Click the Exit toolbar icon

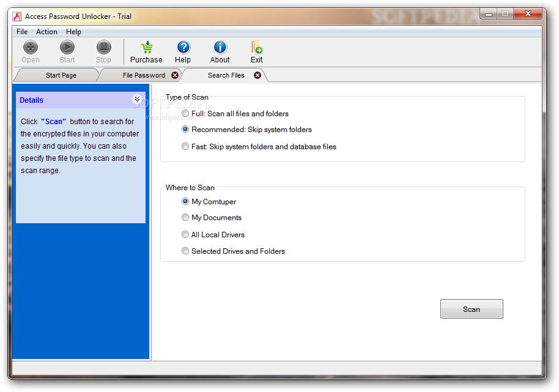pos(256,48)
